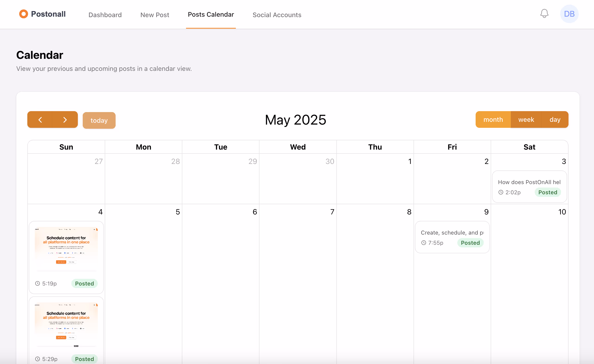
Task: Advance to next month with right chevron
Action: pyautogui.click(x=65, y=120)
